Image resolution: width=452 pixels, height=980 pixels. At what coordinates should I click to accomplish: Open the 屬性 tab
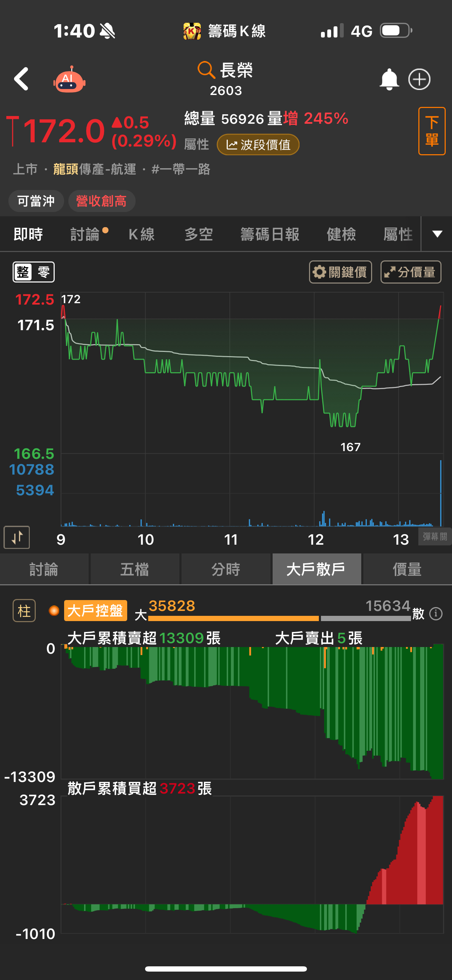398,234
